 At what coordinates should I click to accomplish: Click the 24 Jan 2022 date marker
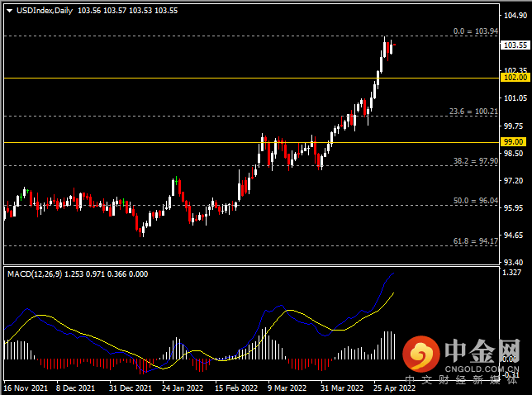(x=183, y=388)
